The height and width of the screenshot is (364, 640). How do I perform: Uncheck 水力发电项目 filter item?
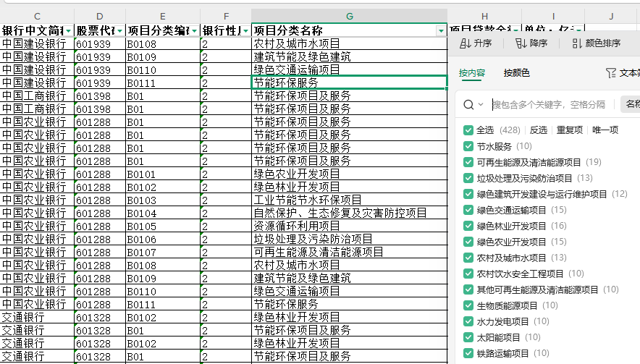(x=468, y=321)
